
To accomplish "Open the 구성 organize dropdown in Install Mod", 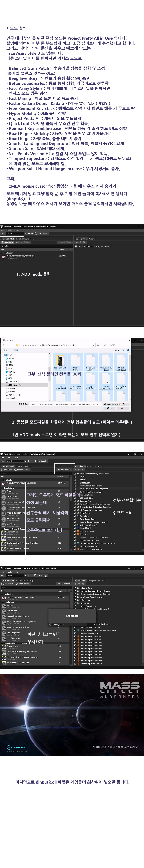I will pyautogui.click(x=6, y=350).
